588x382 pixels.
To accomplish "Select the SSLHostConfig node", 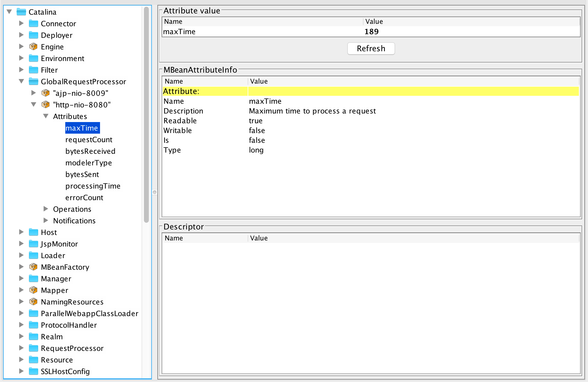I will pos(65,371).
